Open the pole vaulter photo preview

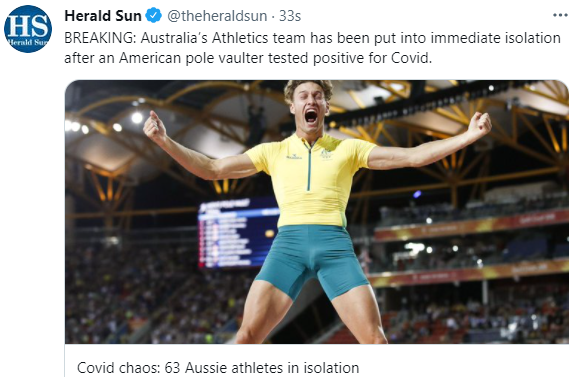(x=317, y=212)
